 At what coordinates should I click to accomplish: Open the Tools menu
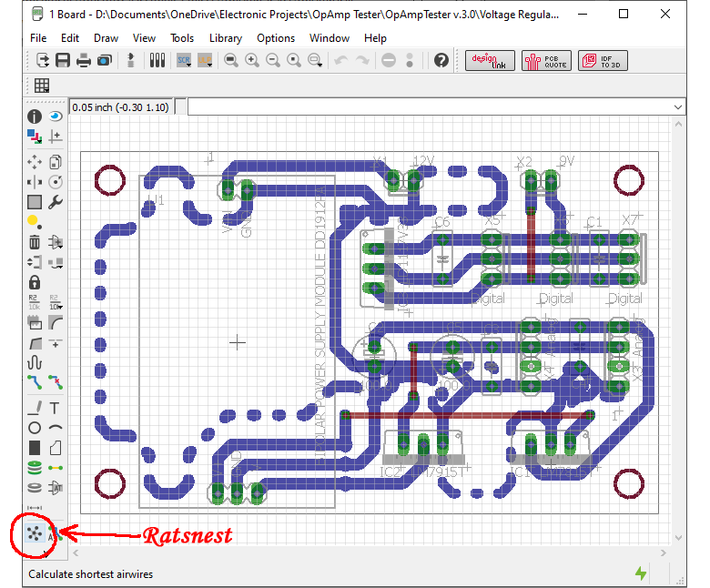point(182,38)
